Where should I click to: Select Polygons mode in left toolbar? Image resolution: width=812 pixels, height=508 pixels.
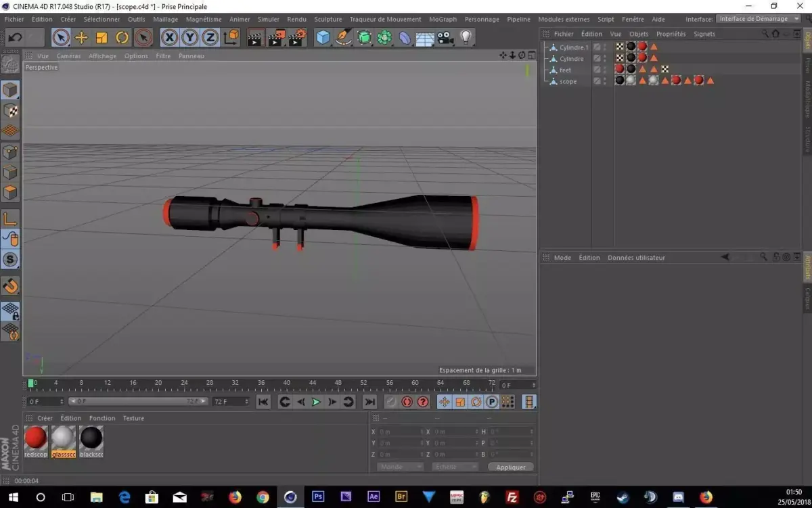tap(10, 193)
